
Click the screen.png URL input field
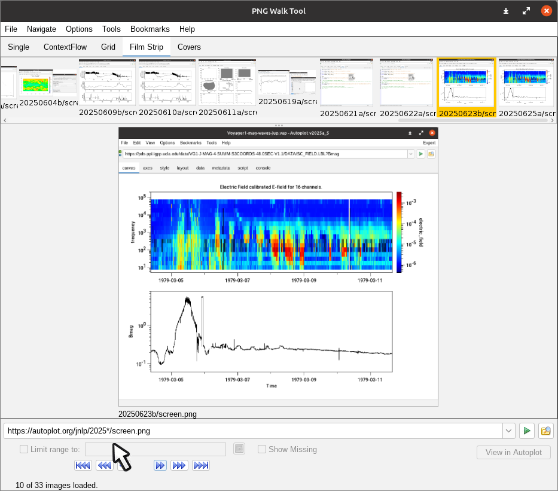(253, 431)
